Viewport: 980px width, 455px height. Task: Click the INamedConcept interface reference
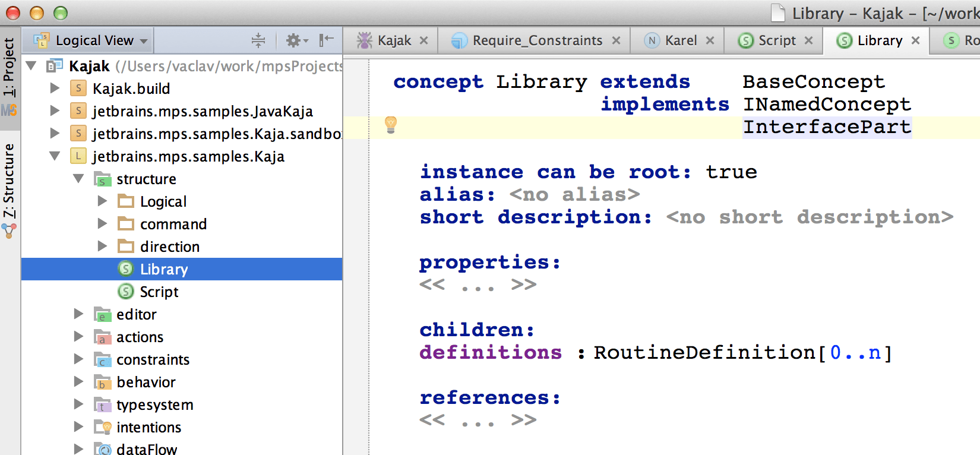point(826,105)
